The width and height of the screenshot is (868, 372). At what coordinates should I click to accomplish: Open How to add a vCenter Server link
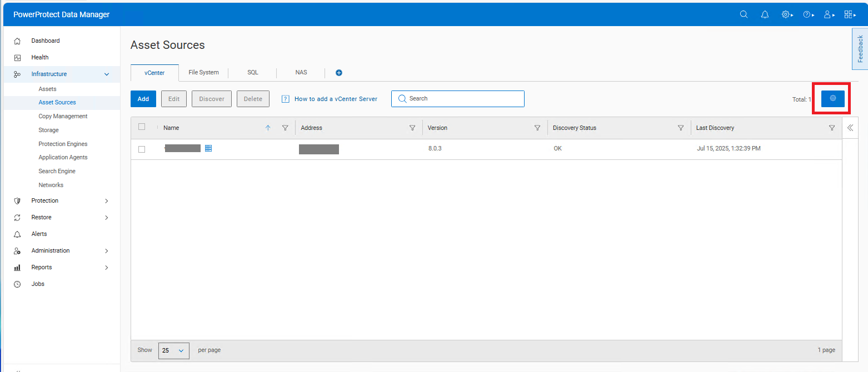pos(336,99)
